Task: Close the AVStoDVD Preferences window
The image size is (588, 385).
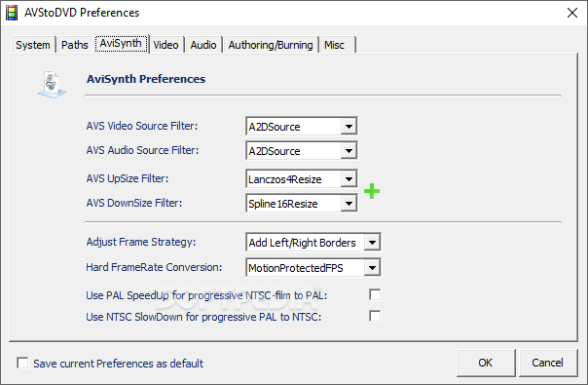Action: pos(572,13)
